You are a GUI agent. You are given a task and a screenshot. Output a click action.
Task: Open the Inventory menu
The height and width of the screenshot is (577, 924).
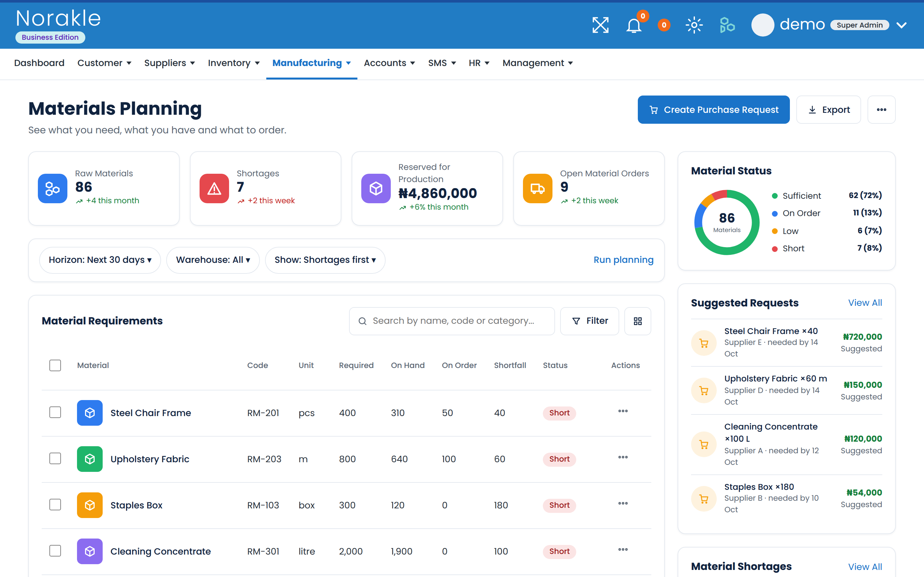coord(234,63)
